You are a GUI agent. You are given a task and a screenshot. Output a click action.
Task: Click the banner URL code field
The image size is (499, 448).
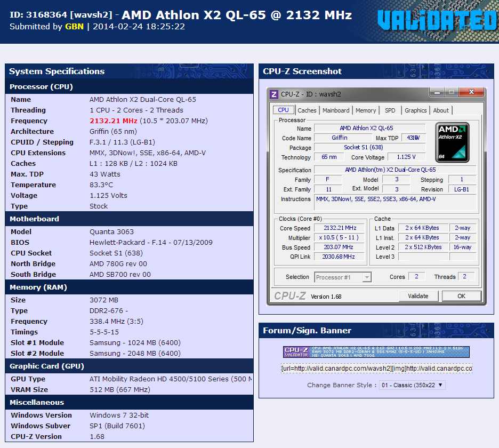click(x=376, y=369)
